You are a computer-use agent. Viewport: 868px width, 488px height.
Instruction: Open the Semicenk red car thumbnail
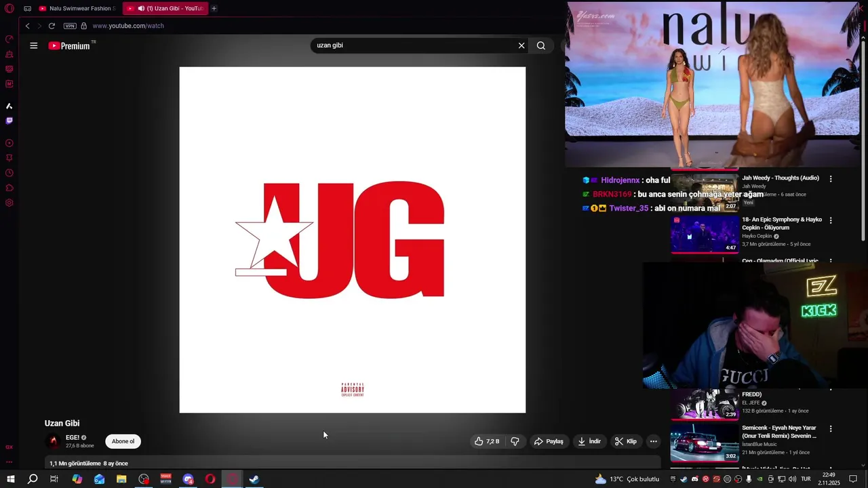pyautogui.click(x=705, y=442)
